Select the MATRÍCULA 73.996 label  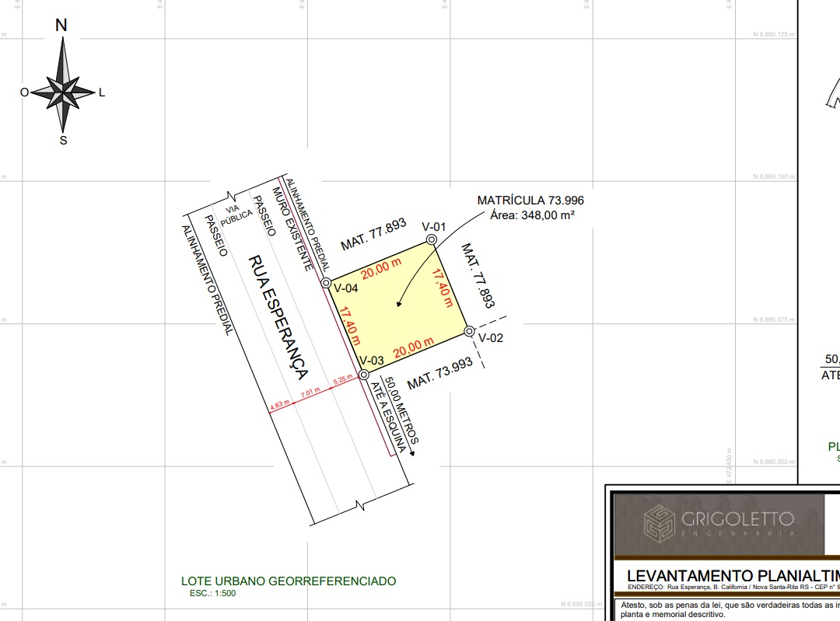[530, 201]
